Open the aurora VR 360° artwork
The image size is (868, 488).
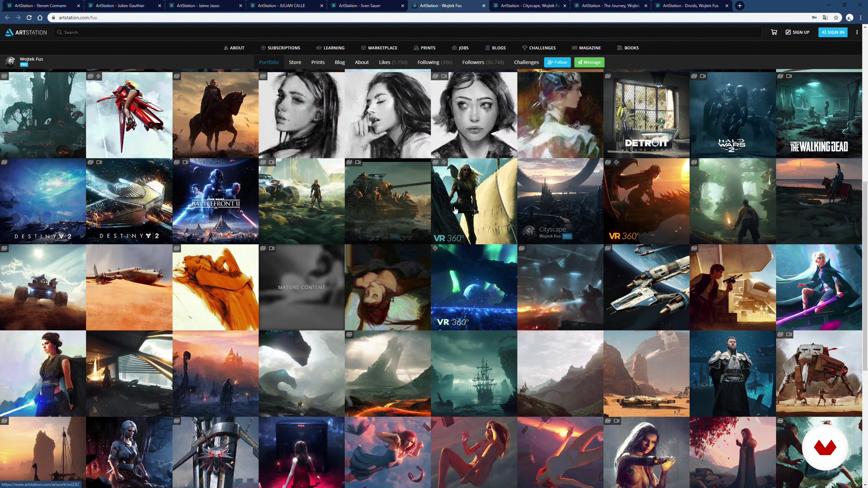(474, 287)
